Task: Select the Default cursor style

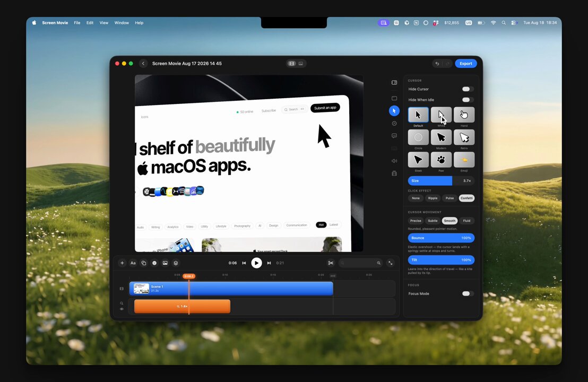Action: pos(418,115)
